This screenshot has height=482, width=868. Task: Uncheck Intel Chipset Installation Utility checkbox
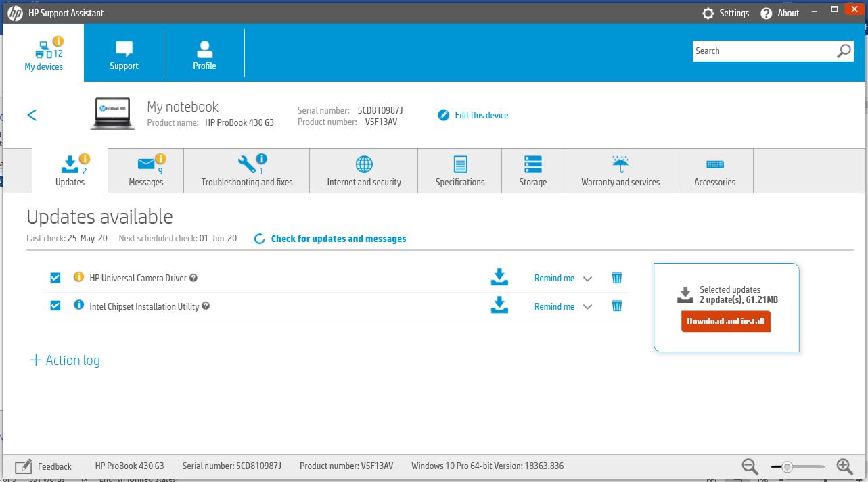click(x=55, y=306)
